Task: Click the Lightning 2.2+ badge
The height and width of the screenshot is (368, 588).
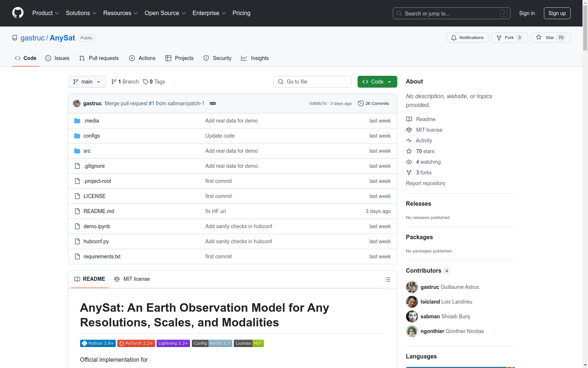Action: point(173,343)
